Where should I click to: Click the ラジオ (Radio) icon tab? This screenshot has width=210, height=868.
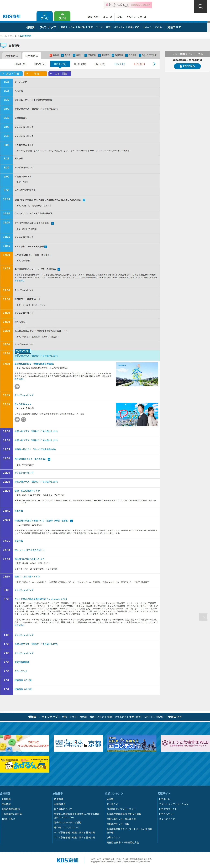tap(63, 16)
